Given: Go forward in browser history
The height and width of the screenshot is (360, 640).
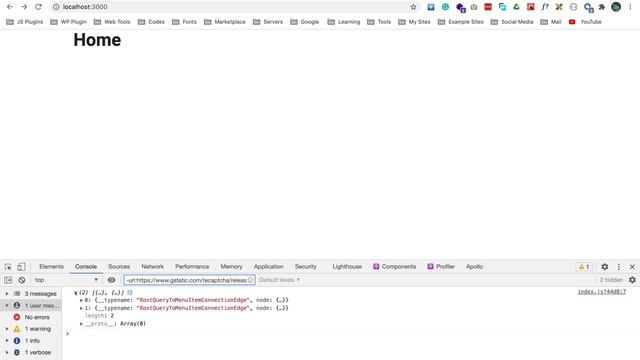Looking at the screenshot, I should [x=24, y=7].
